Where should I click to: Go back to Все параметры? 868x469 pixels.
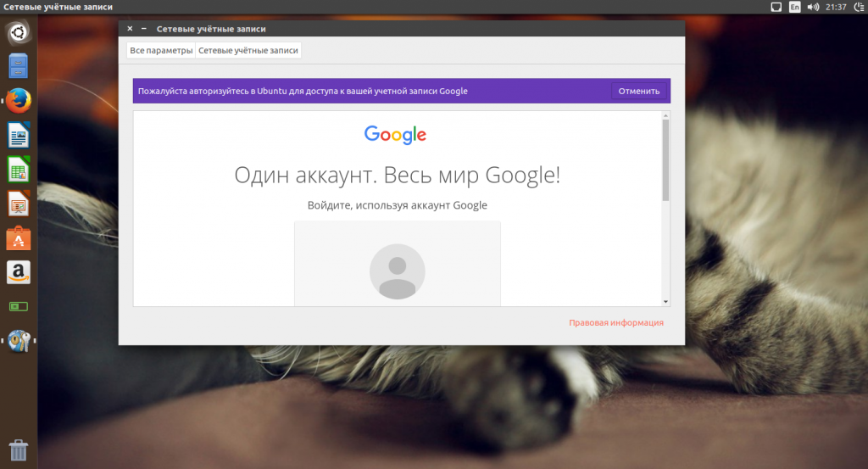(x=161, y=51)
